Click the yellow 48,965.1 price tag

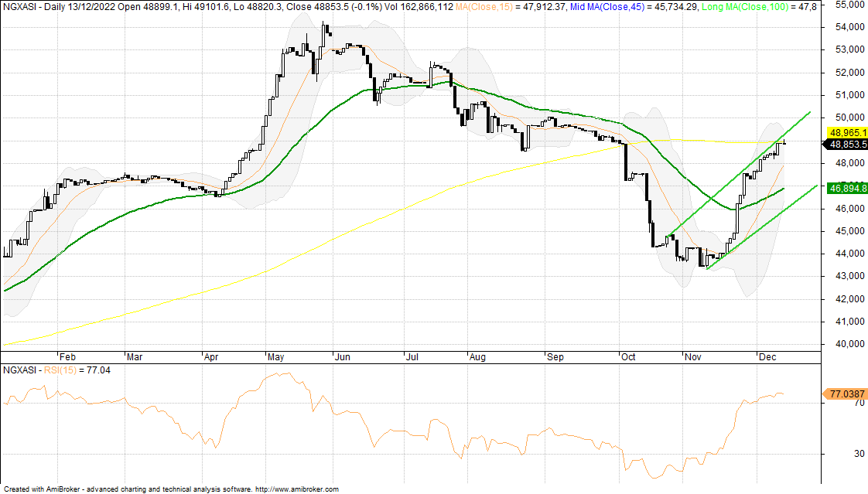click(x=847, y=133)
